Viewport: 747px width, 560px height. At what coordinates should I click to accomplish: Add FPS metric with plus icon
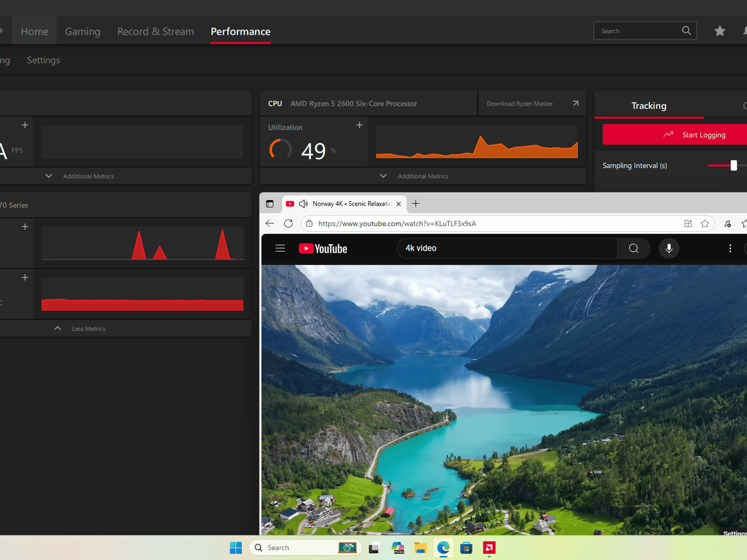25,125
